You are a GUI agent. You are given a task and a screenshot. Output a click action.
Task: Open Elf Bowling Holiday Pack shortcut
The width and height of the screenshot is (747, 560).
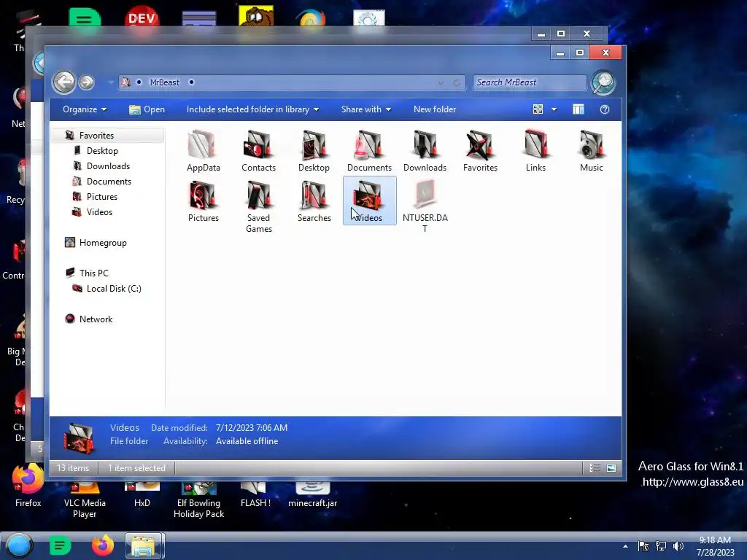pos(198,500)
